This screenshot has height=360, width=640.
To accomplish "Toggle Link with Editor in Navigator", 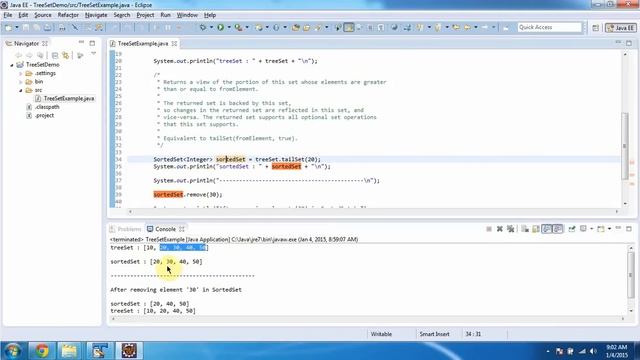I will [66, 55].
